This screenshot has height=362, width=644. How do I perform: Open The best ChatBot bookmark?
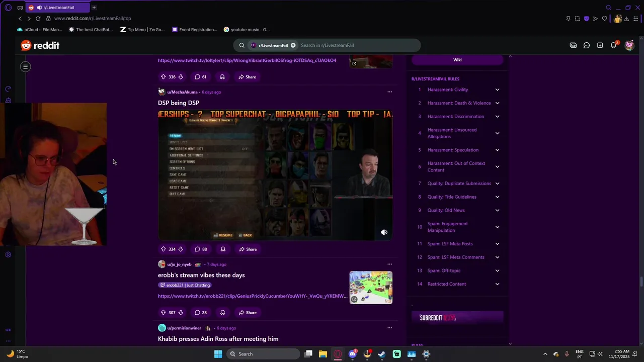tap(91, 30)
